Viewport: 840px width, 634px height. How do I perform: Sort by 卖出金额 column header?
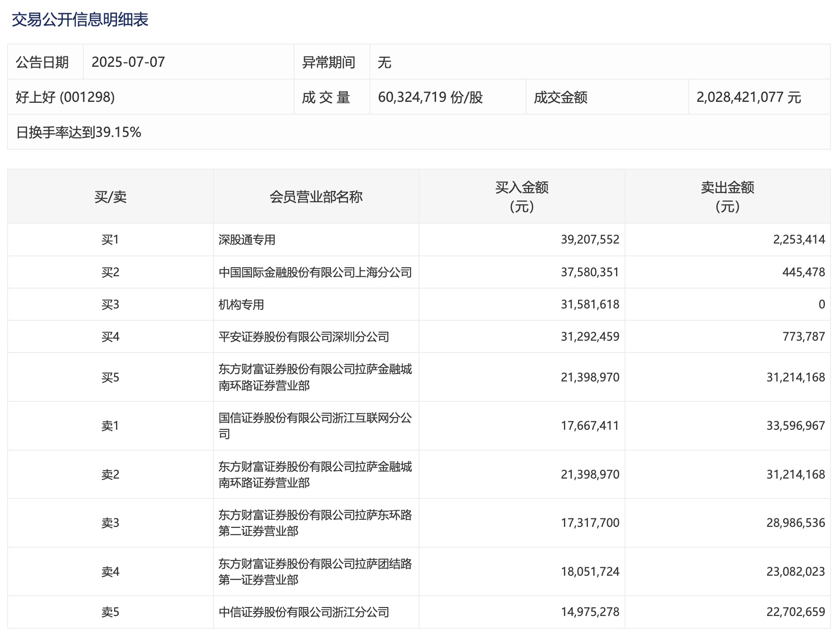pos(727,197)
